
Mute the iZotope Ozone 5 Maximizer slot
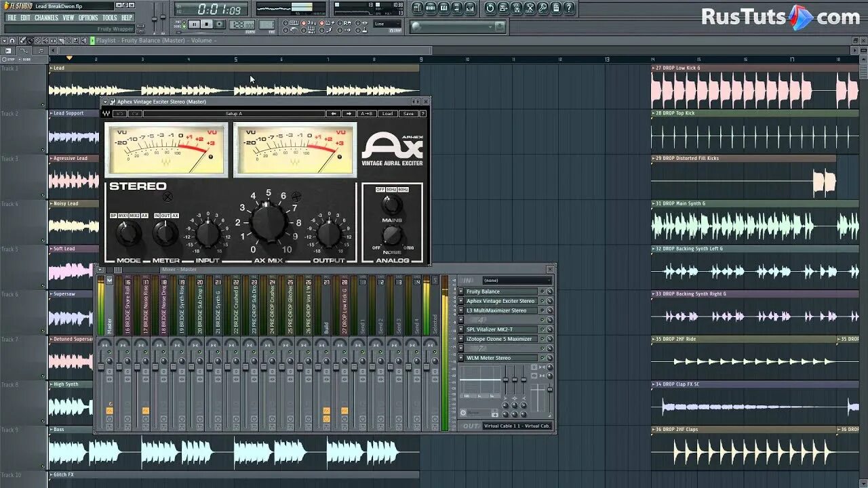542,339
